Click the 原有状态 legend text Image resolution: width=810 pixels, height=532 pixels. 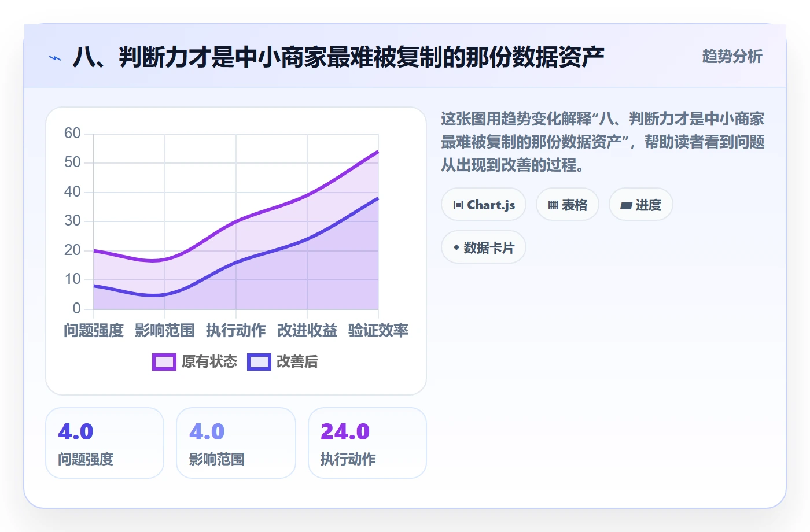(x=209, y=362)
